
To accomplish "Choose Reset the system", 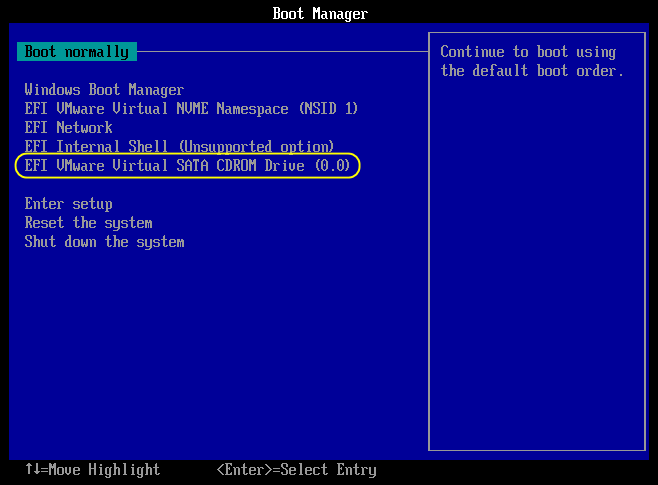I will point(88,223).
